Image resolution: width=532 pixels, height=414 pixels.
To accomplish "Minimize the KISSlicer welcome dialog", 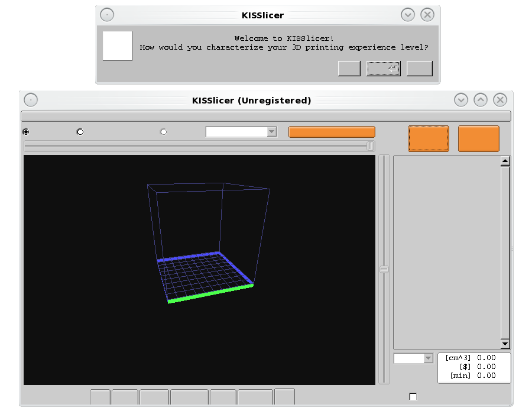I will pyautogui.click(x=408, y=15).
